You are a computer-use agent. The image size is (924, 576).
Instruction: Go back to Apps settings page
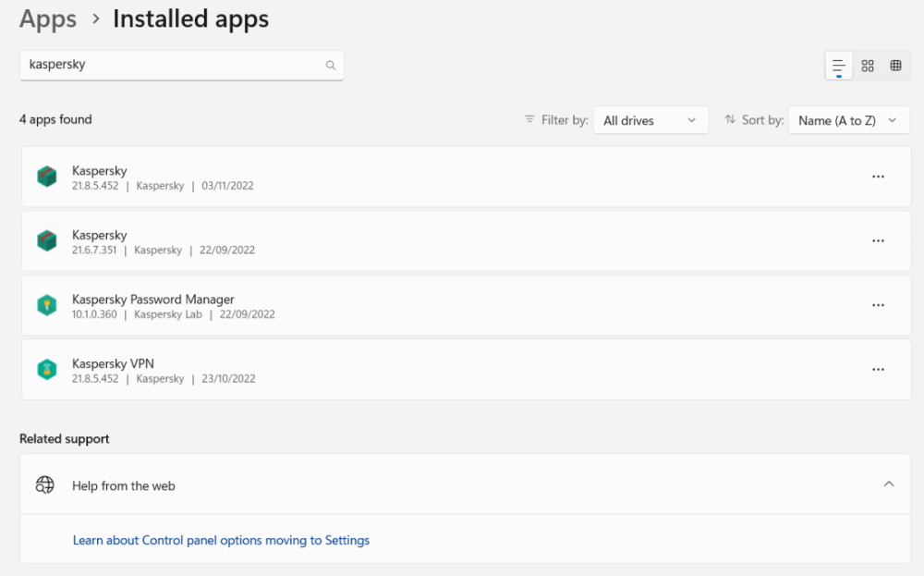47,18
